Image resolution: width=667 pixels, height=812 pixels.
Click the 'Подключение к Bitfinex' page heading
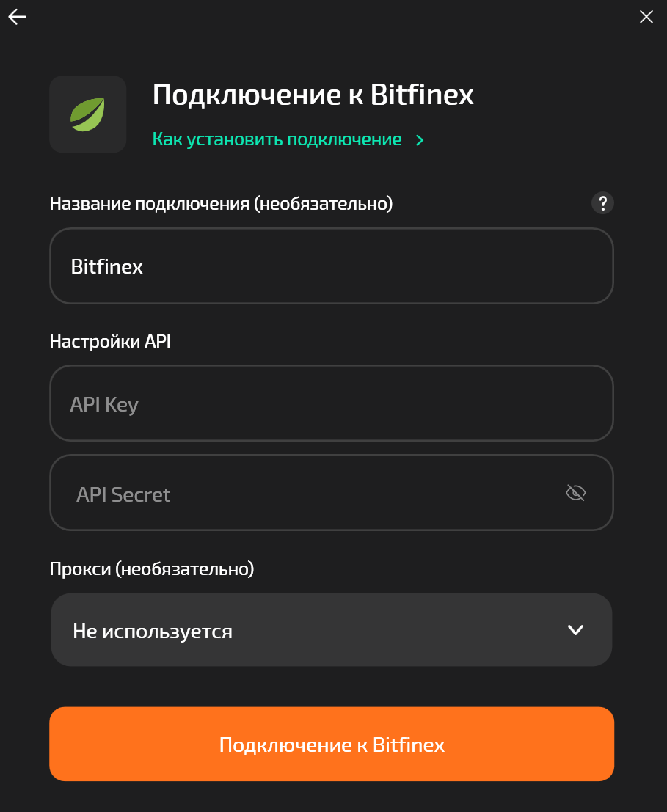[x=313, y=95]
